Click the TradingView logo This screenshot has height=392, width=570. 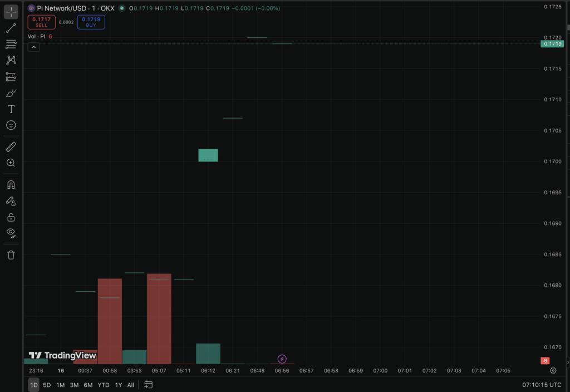62,355
